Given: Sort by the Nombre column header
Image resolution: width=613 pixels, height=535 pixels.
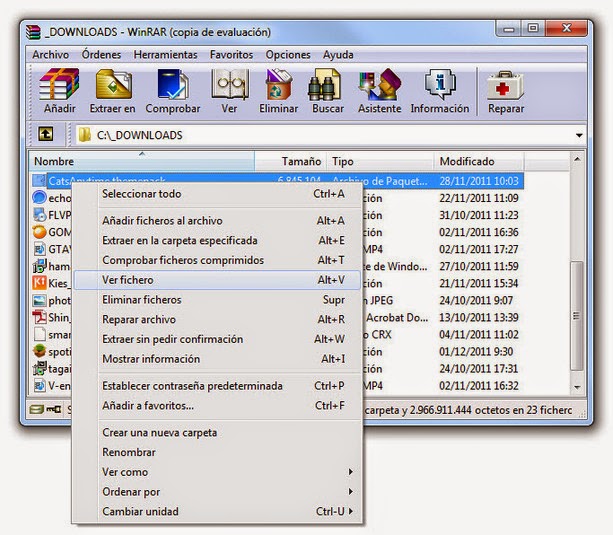Looking at the screenshot, I should click(142, 161).
